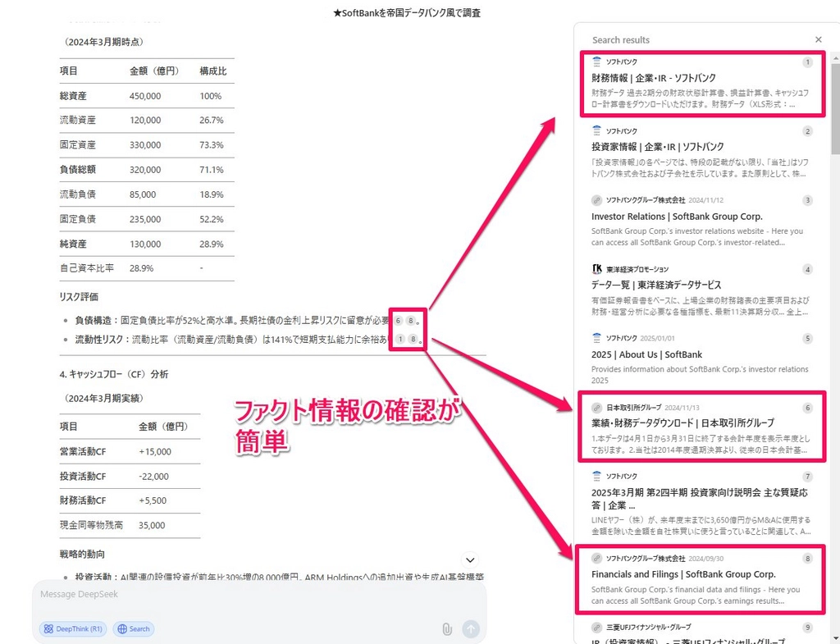Open result 投資家情報 | 企業・IR | ソフトバンク
This screenshot has width=840, height=644.
[x=657, y=147]
